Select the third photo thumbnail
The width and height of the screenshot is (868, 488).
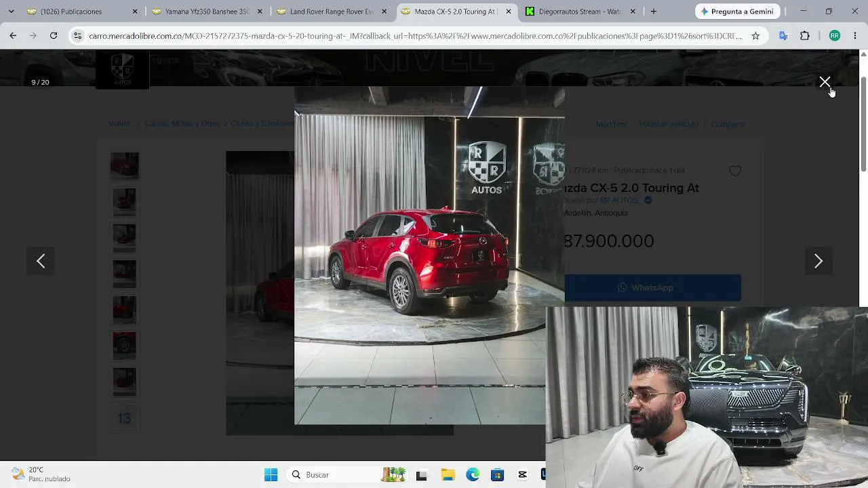pos(125,238)
